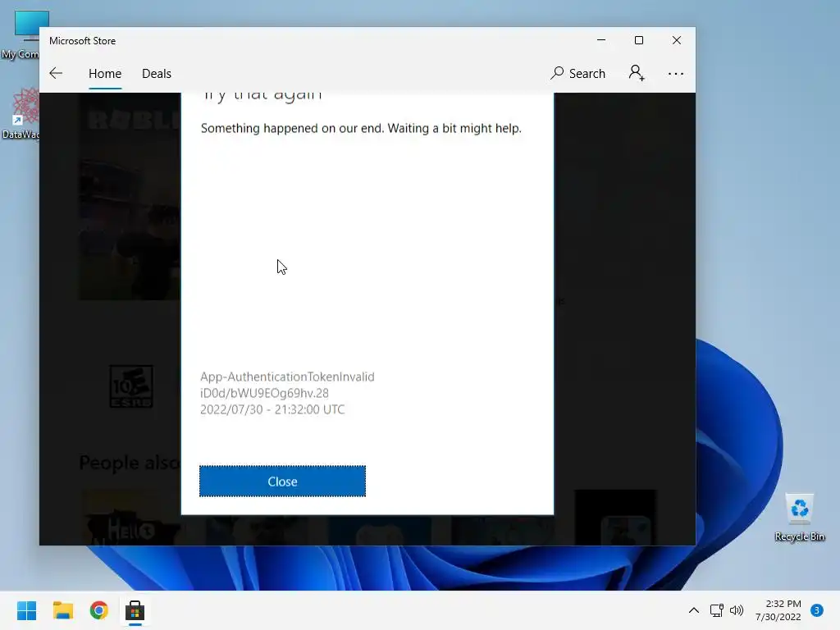Minimize the Microsoft Store window
The height and width of the screenshot is (630, 840).
(x=601, y=40)
